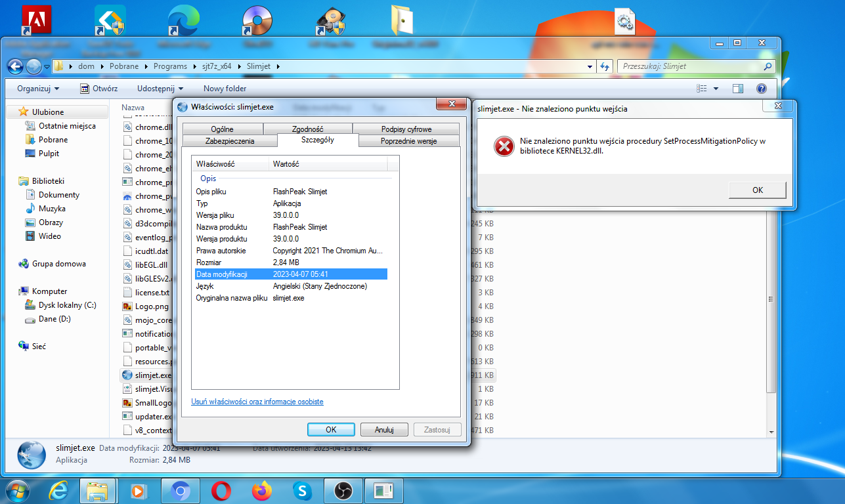Switch to the Zabezpieczenia tab
This screenshot has height=504, width=845.
pos(230,140)
